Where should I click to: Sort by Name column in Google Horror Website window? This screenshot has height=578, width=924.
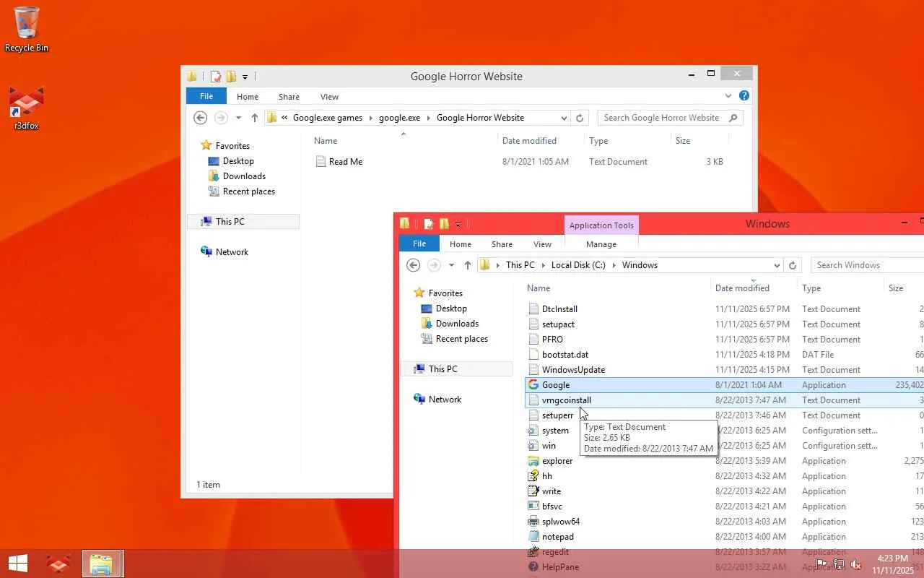click(x=326, y=141)
